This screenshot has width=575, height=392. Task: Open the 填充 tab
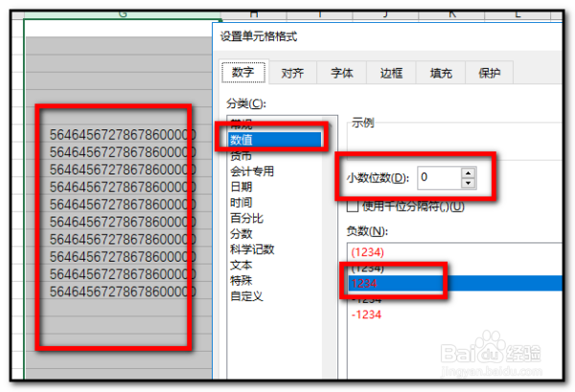pos(441,73)
